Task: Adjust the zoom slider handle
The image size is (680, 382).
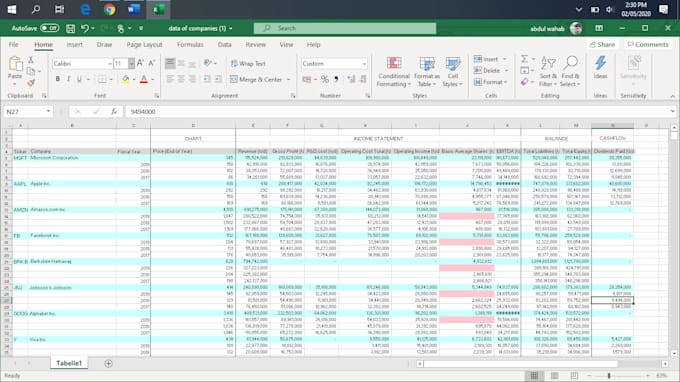Action: coord(609,375)
